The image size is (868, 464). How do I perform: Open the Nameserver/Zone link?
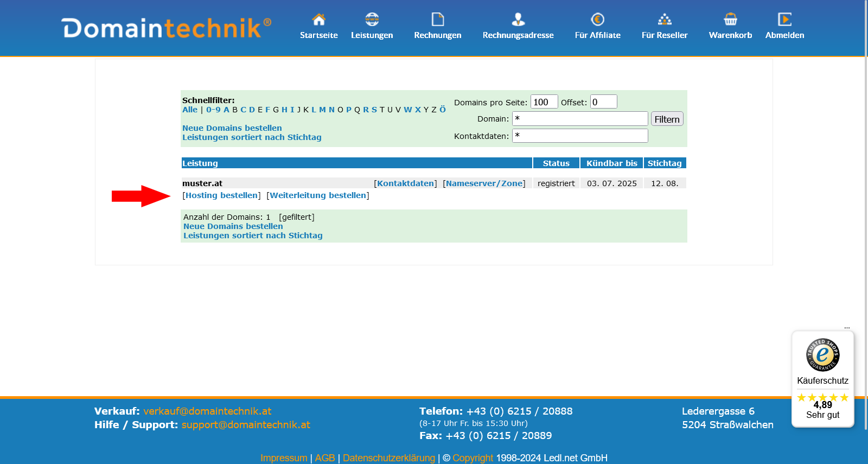pos(484,183)
